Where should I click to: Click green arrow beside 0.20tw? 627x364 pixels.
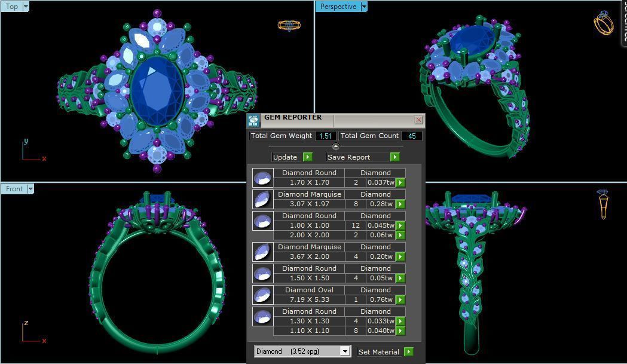pyautogui.click(x=400, y=257)
